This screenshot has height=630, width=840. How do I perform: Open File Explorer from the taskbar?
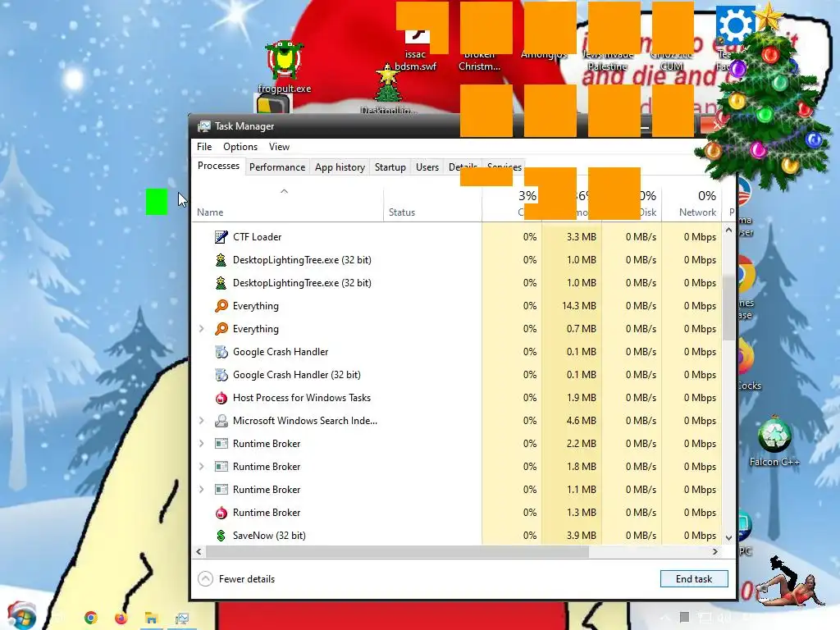[152, 618]
